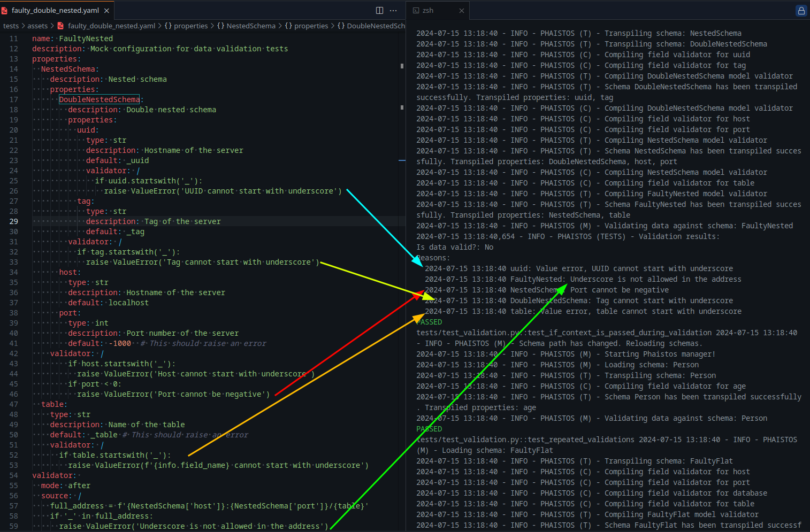
Task: Open the 'tests' breadcrumb folder
Action: (x=11, y=26)
